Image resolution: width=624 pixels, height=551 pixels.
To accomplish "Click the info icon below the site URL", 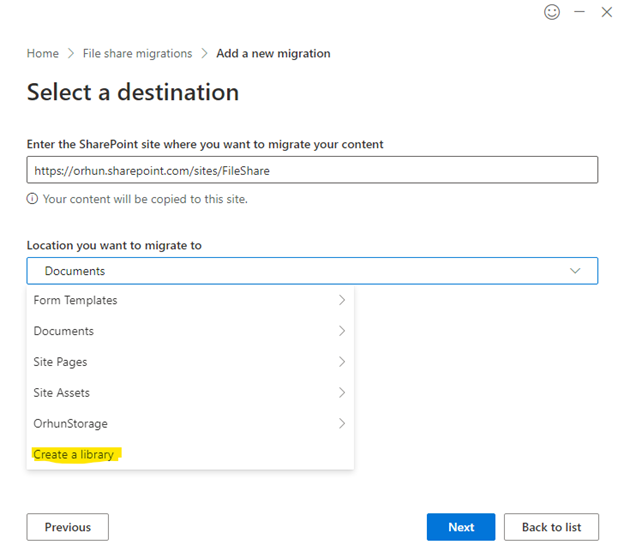I will (x=33, y=199).
